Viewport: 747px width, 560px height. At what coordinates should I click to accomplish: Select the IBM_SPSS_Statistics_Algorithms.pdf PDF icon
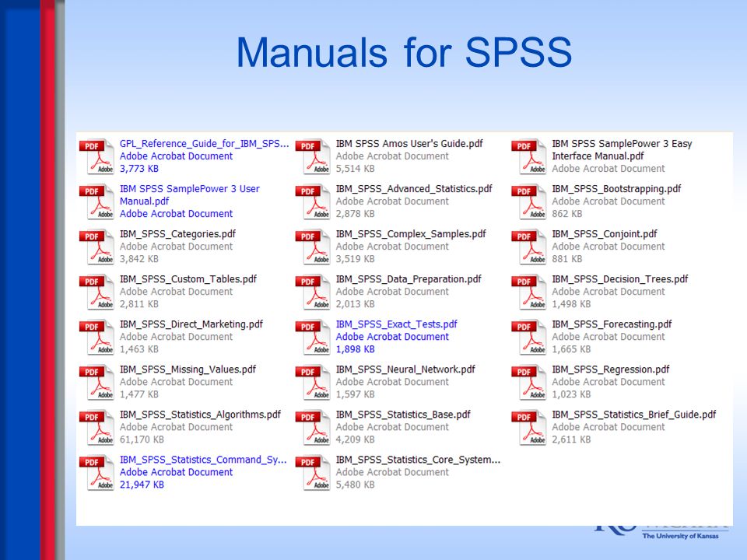click(x=96, y=427)
